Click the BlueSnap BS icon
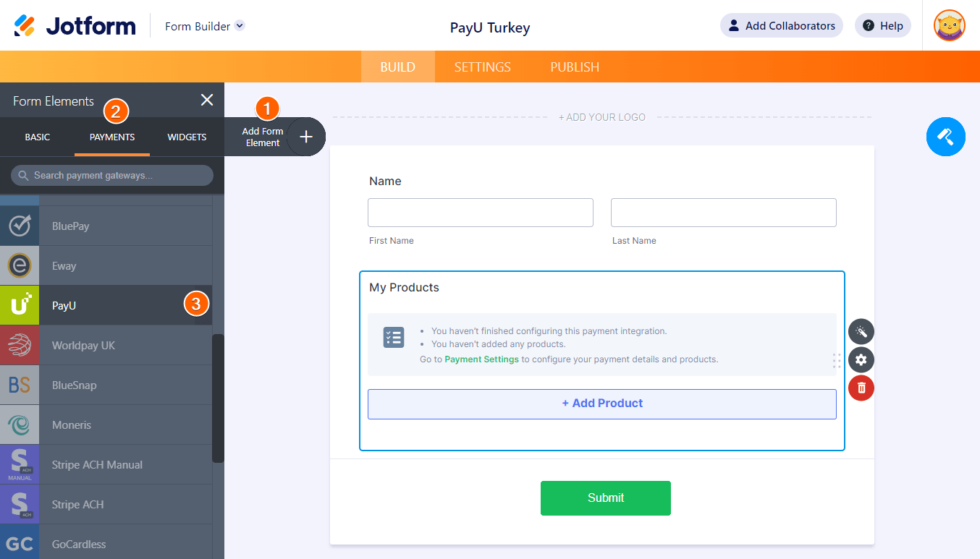This screenshot has height=559, width=980. point(20,385)
